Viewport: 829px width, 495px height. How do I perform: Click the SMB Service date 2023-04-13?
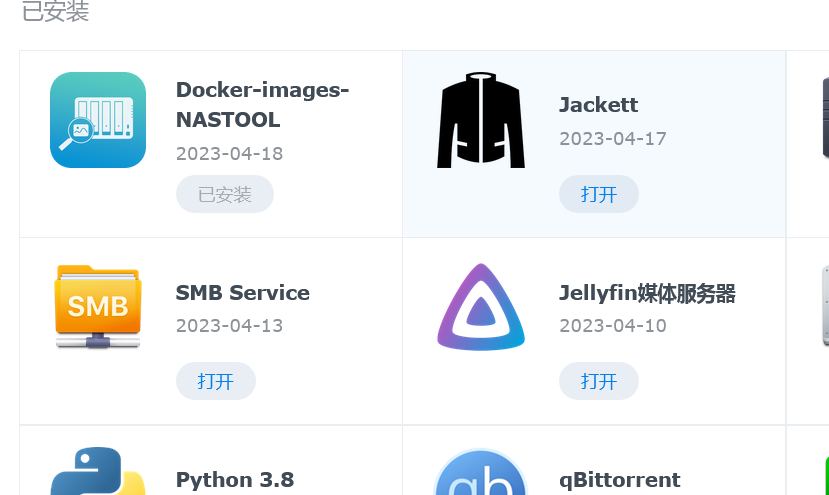[229, 326]
